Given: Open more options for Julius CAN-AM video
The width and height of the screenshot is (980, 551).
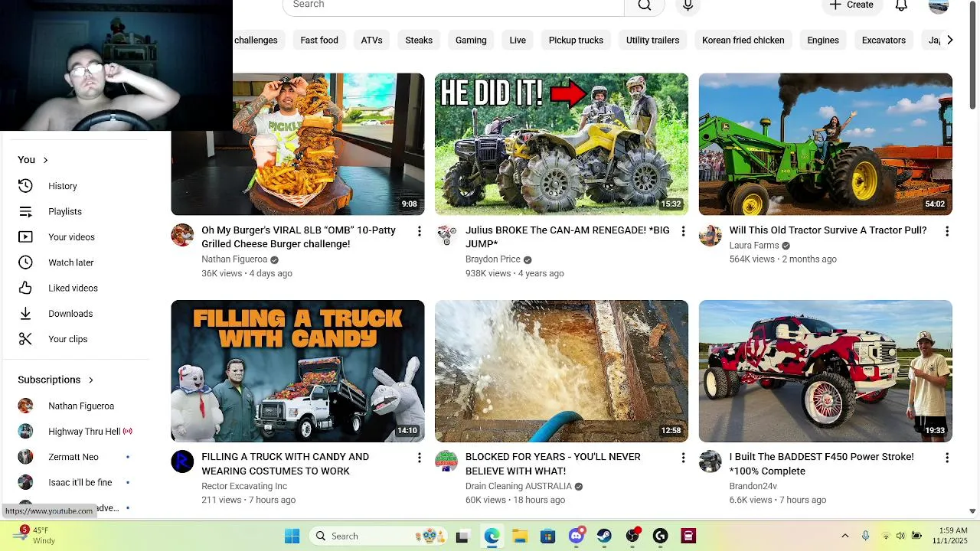Looking at the screenshot, I should tap(683, 231).
